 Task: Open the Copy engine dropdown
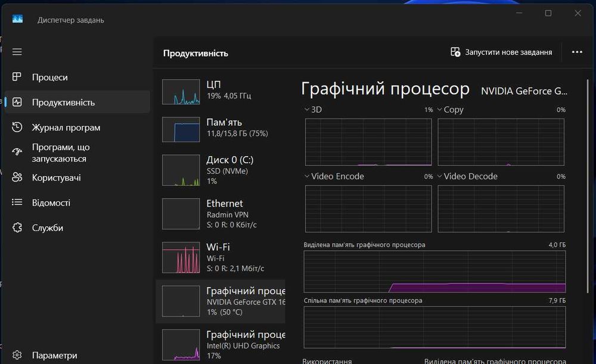[x=450, y=110]
